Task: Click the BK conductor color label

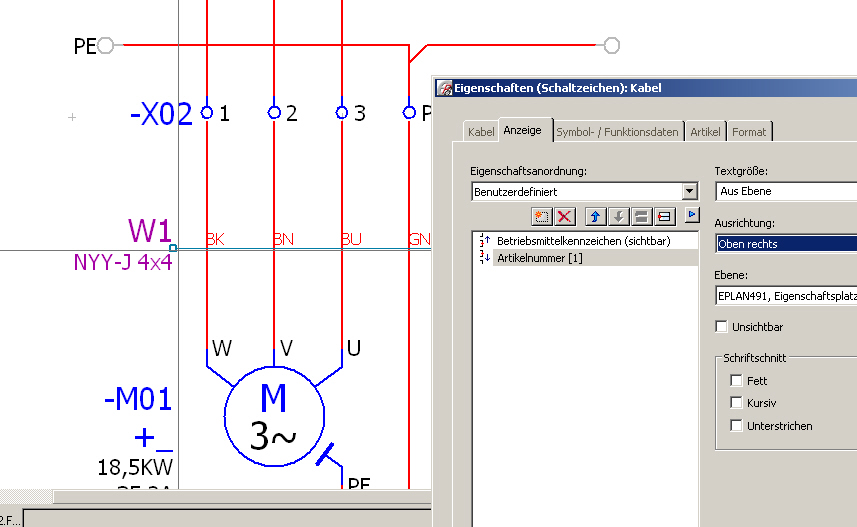Action: coord(215,239)
